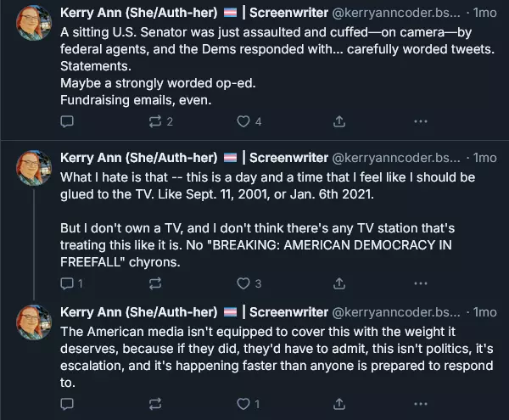Repost the Senator assaulted post
Image resolution: width=509 pixels, height=420 pixels.
[155, 121]
